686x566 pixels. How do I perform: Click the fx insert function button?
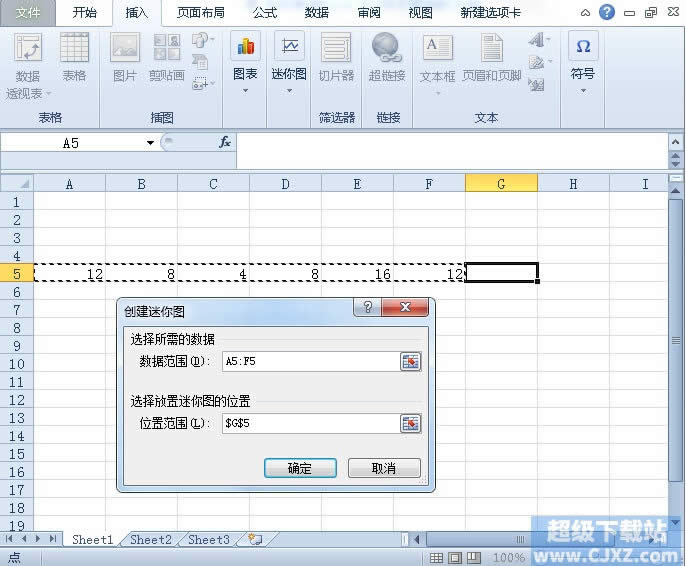224,142
